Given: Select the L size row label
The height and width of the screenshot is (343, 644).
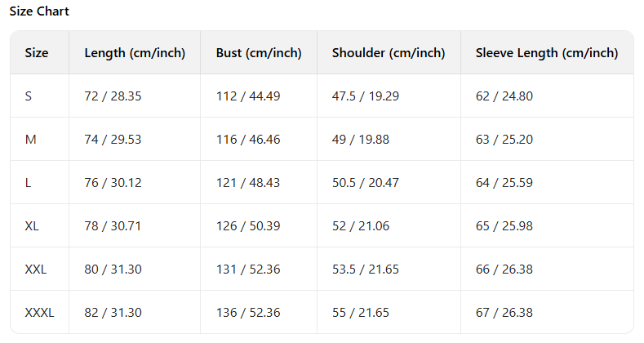Looking at the screenshot, I should [x=29, y=183].
